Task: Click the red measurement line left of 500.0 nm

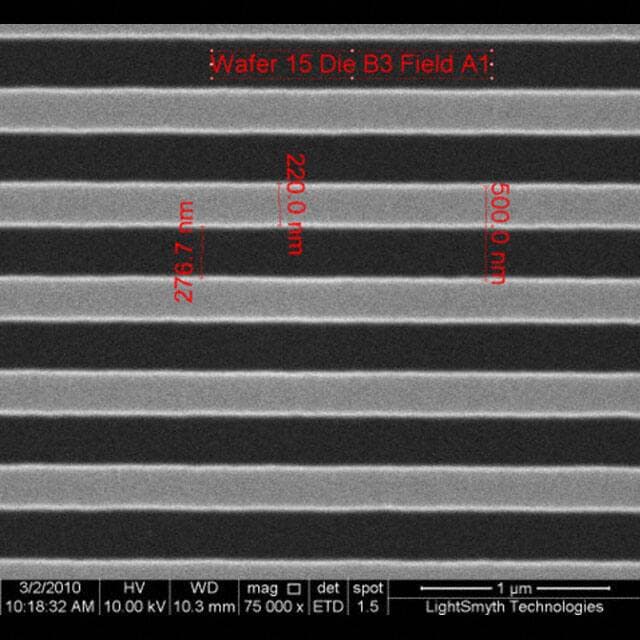Action: 486,234
